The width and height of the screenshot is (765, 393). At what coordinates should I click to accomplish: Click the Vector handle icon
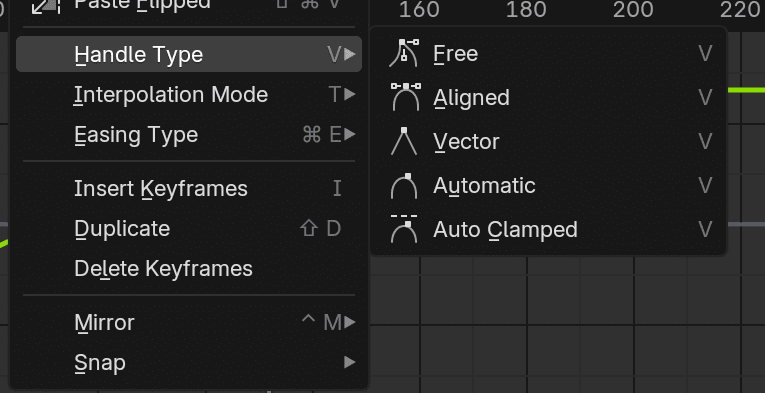[404, 141]
